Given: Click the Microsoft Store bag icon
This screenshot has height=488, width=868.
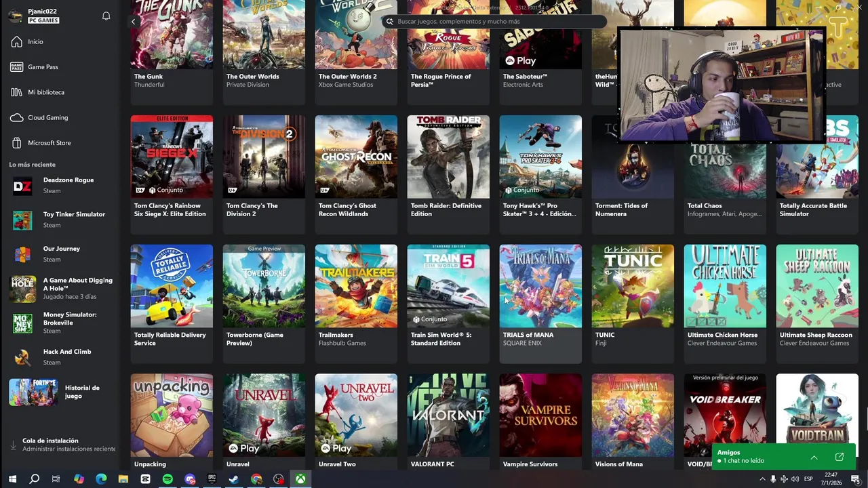Looking at the screenshot, I should (x=17, y=142).
